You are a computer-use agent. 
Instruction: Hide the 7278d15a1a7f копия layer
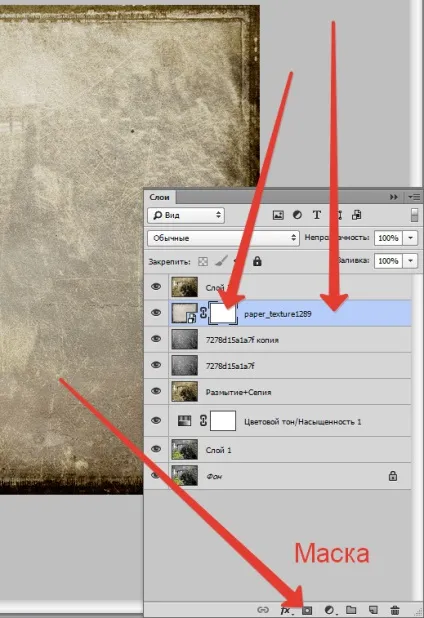click(x=156, y=339)
